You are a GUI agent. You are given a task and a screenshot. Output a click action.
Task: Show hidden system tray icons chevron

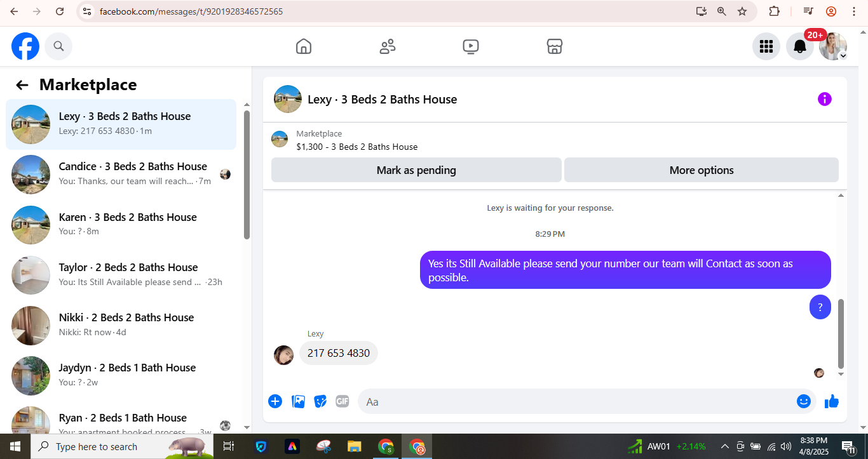[x=724, y=446]
